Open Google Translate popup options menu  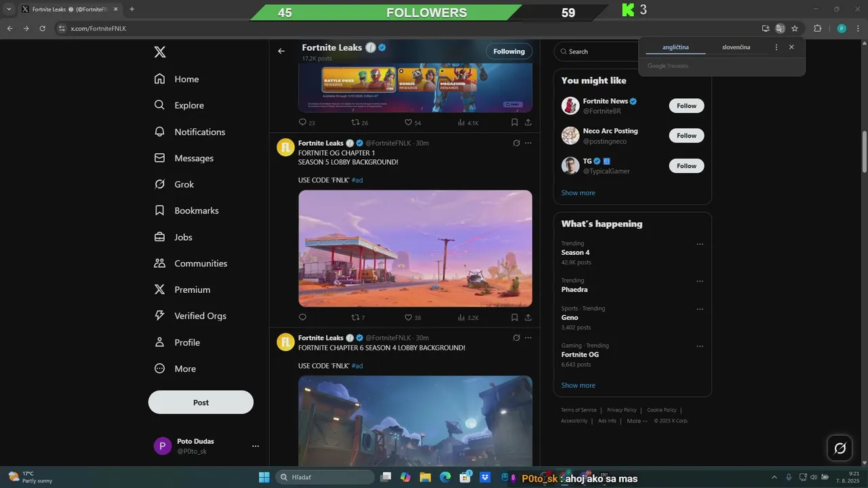pos(776,47)
